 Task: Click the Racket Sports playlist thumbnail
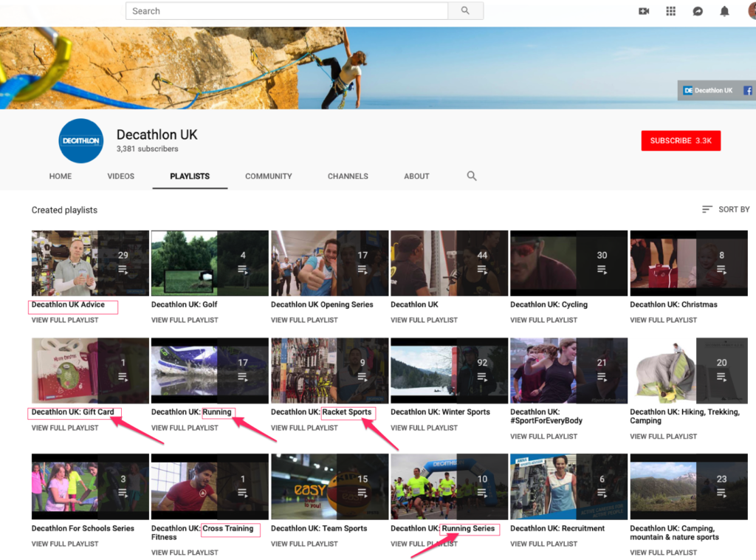[329, 370]
